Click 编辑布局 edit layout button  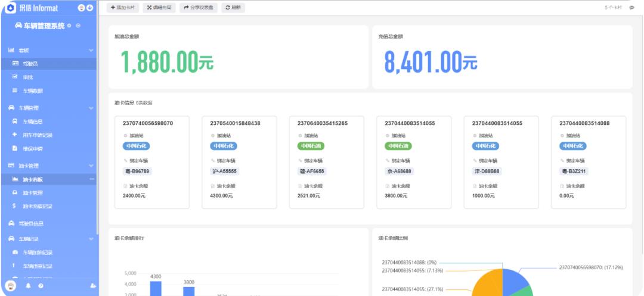coord(159,7)
